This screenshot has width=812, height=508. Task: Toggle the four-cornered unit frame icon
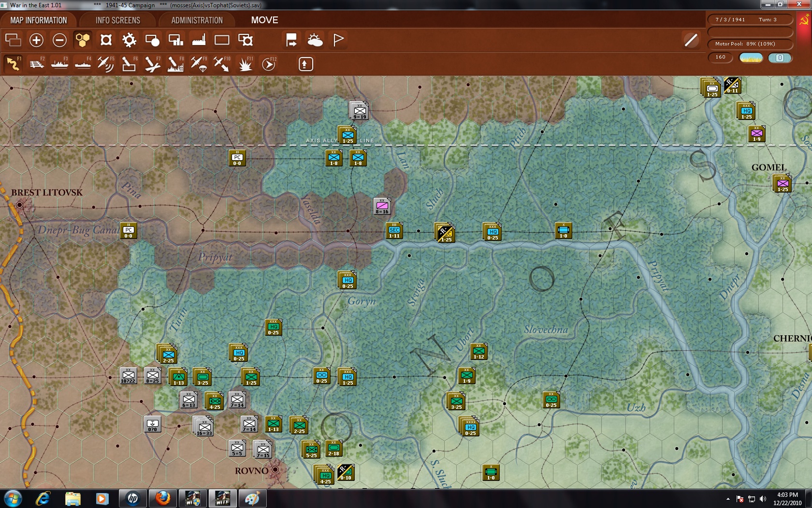pyautogui.click(x=106, y=40)
